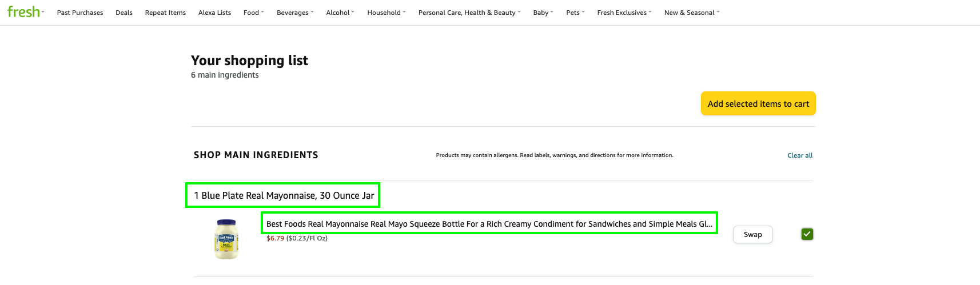The height and width of the screenshot is (285, 980).
Task: Expand the Pets dropdown
Action: (x=575, y=13)
